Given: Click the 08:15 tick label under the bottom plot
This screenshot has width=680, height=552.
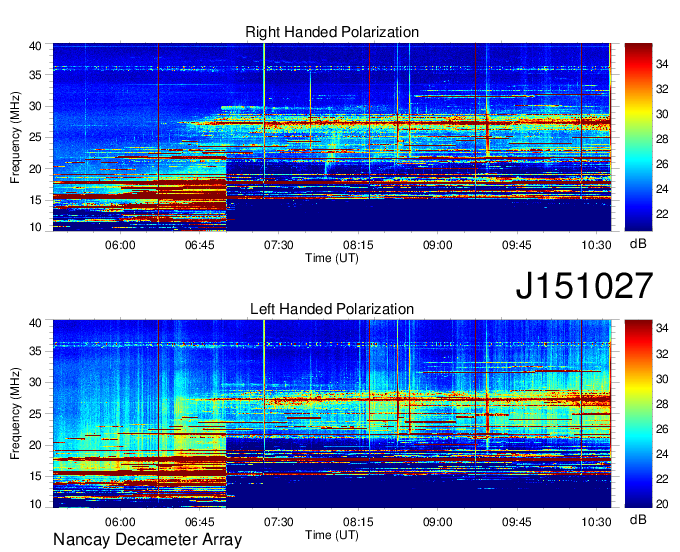Looking at the screenshot, I should [358, 522].
